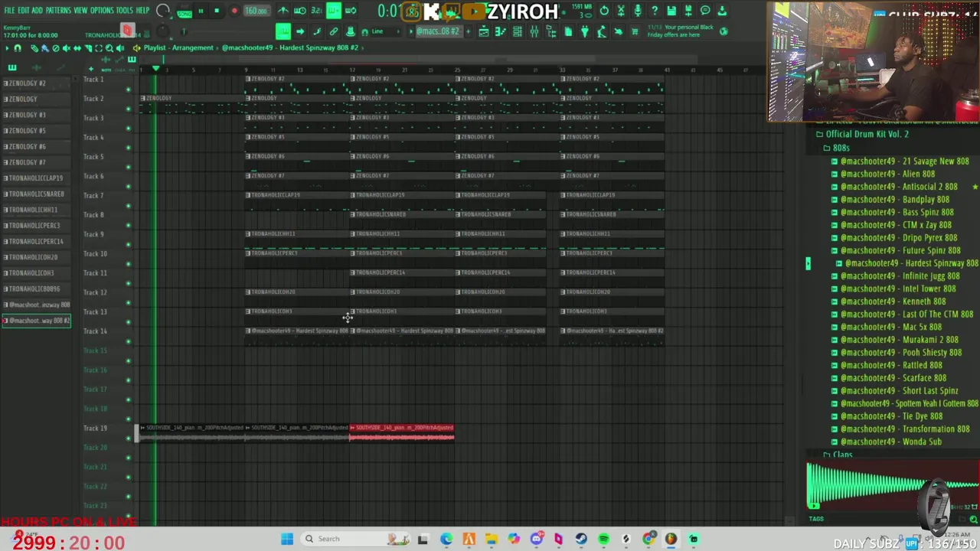The image size is (980, 551).
Task: Save project with floppy-disk icon
Action: [x=671, y=11]
